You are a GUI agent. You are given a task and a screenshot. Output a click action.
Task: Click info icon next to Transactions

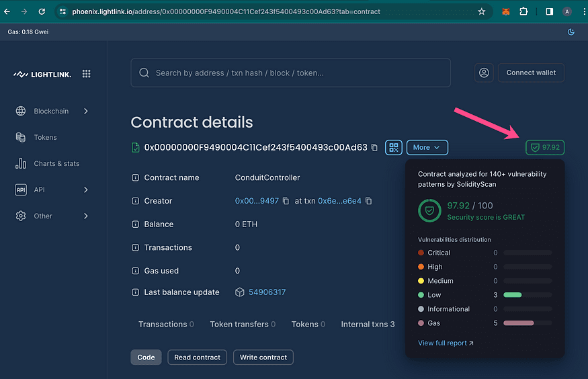(135, 247)
